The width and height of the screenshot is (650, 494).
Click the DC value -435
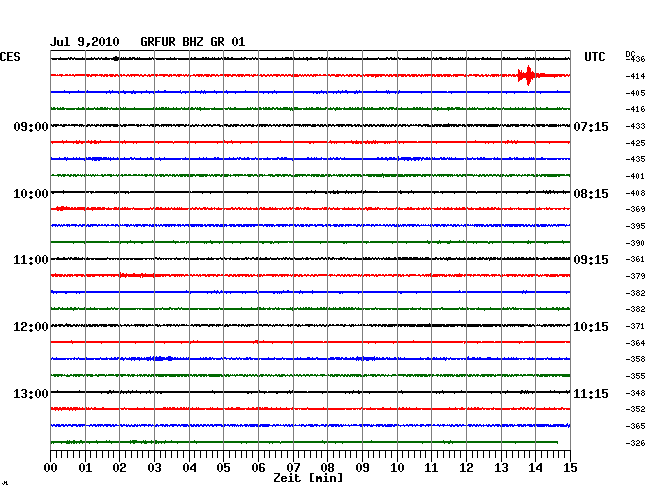(x=635, y=159)
